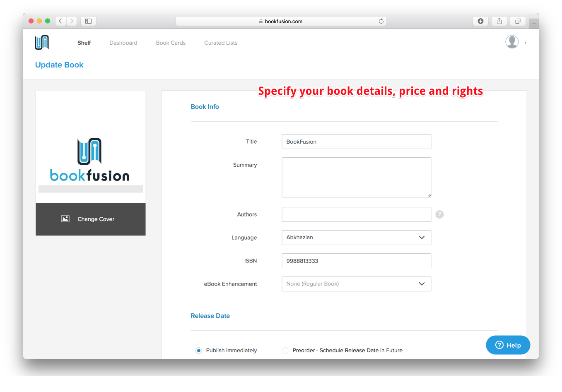Click the Change Cover button
Image resolution: width=562 pixels, height=392 pixels.
(91, 219)
